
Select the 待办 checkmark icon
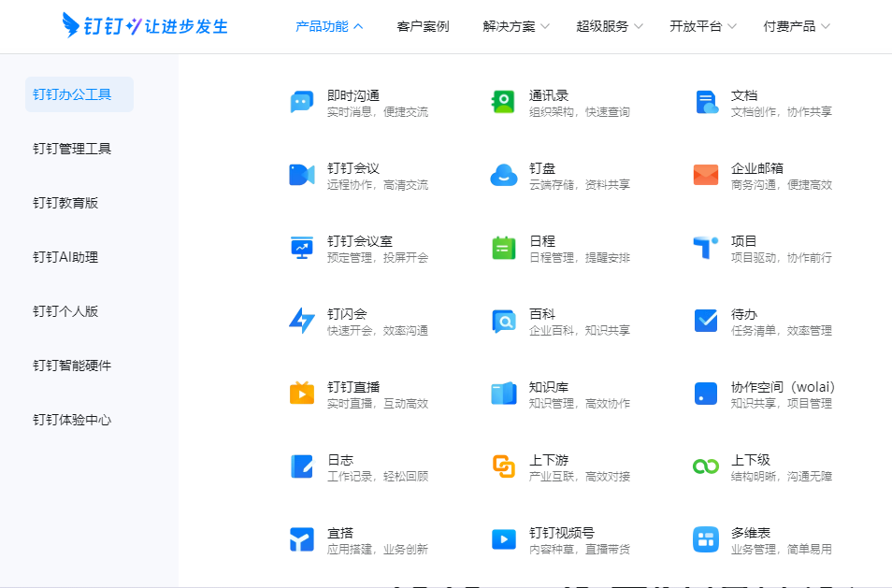(x=706, y=321)
